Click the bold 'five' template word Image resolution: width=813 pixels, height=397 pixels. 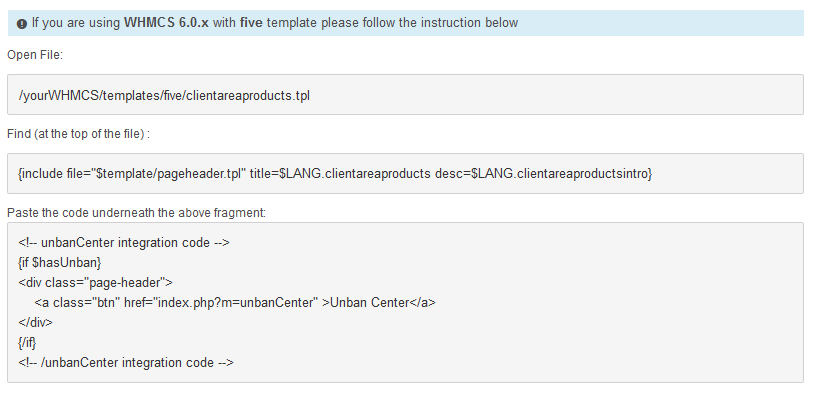click(251, 23)
